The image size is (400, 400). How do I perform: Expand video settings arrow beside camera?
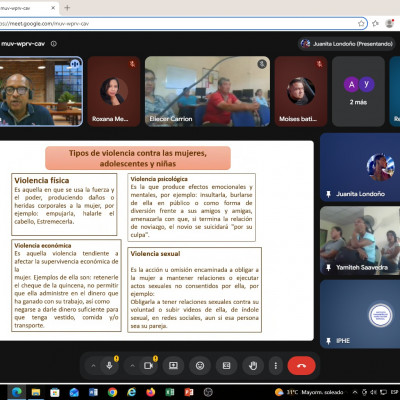(x=132, y=366)
